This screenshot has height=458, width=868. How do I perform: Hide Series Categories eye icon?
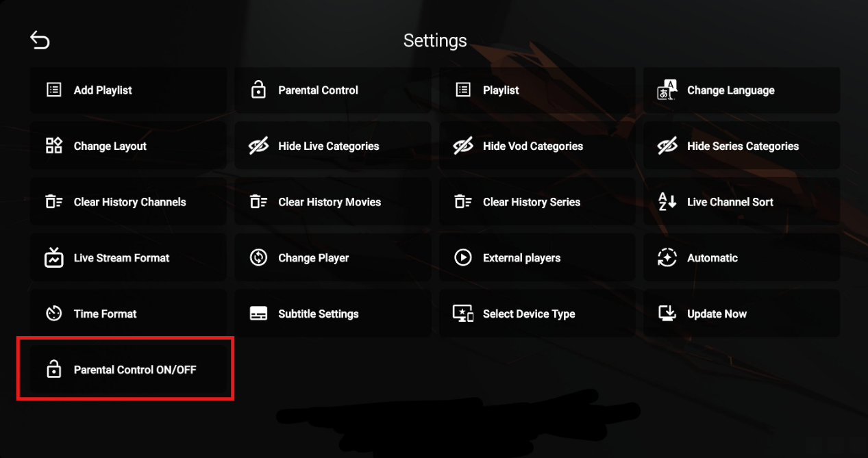[667, 146]
